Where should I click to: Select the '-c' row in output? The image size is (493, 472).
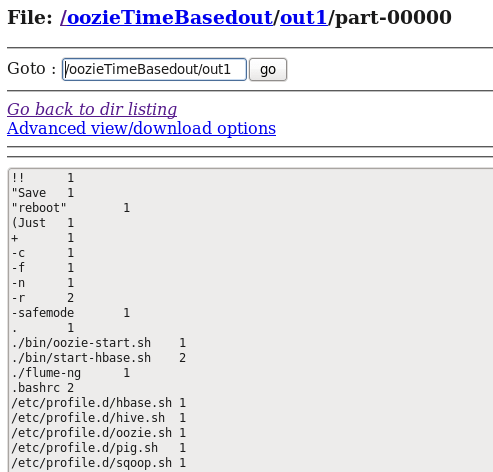43,253
